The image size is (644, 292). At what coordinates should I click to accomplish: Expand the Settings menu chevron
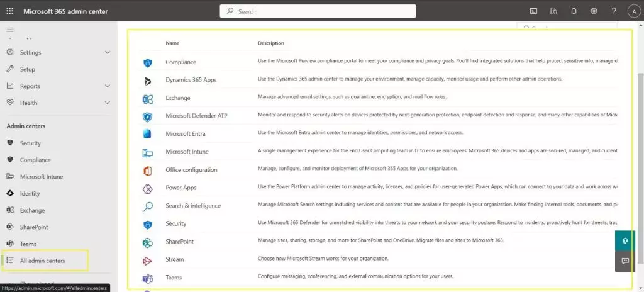pos(107,53)
